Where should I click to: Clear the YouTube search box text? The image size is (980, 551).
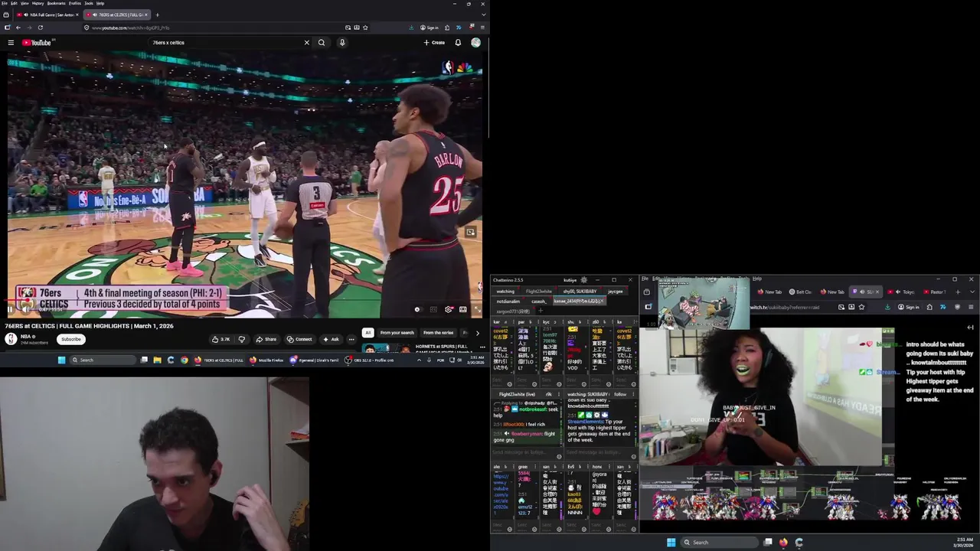coord(307,43)
